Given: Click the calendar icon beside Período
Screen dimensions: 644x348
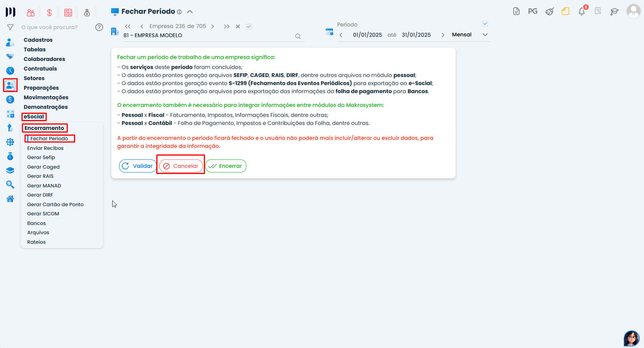Looking at the screenshot, I should pos(329,31).
